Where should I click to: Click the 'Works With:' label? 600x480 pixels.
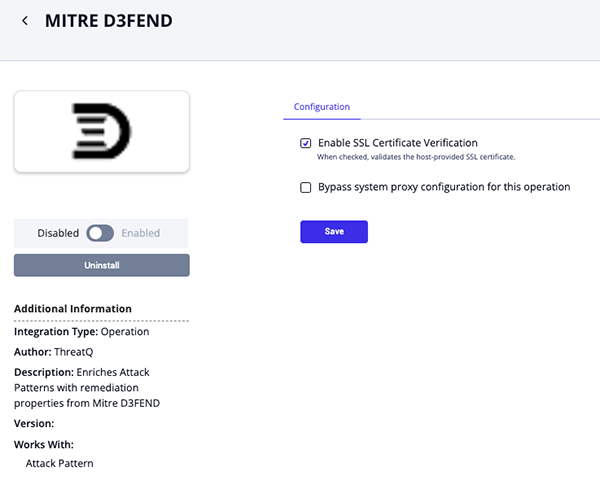(x=44, y=444)
